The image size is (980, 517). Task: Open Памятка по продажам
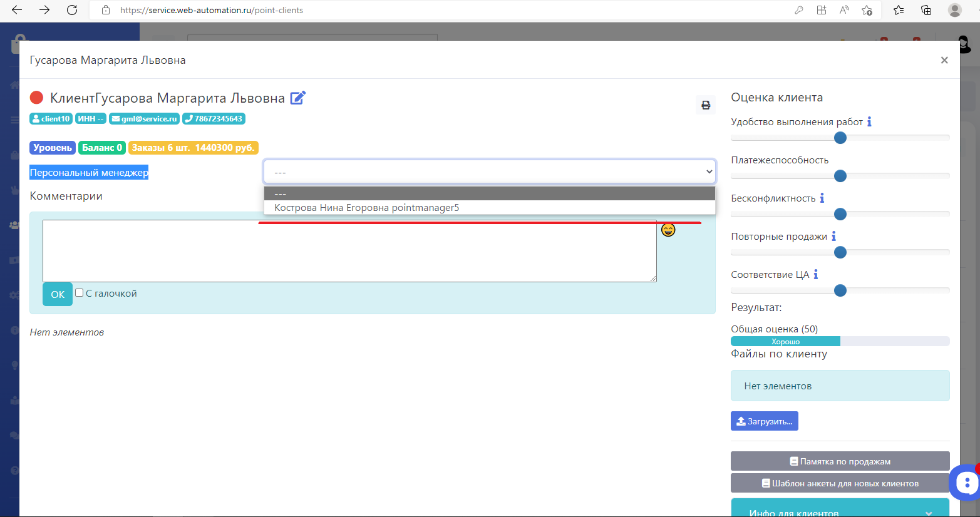840,461
